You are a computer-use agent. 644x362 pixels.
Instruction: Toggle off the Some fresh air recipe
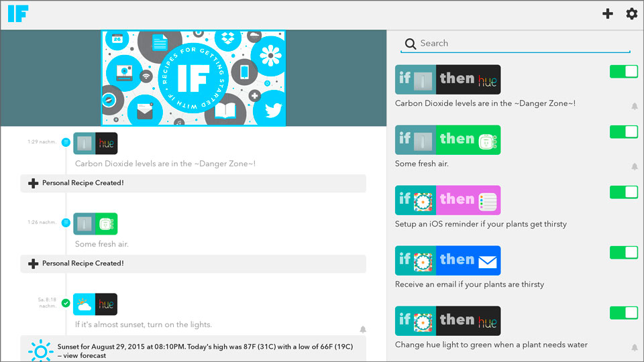(623, 132)
